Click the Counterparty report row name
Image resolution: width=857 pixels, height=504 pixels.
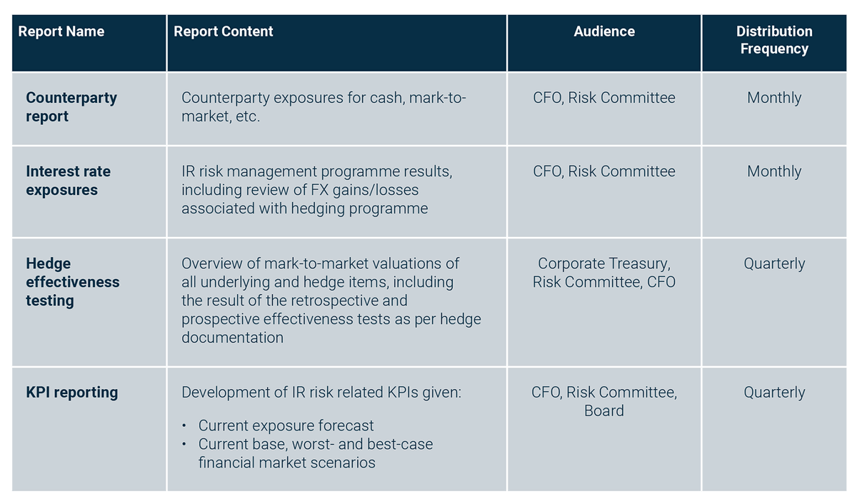coord(71,107)
